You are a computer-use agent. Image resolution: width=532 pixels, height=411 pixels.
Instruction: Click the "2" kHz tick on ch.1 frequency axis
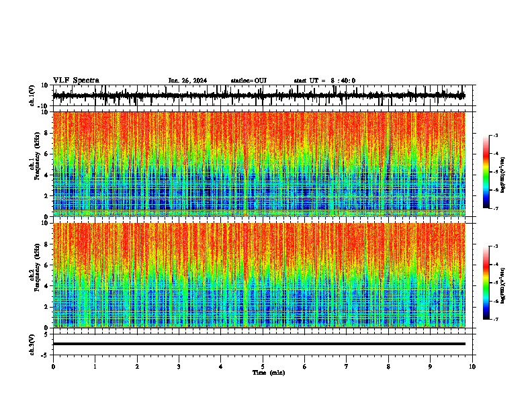[x=47, y=196]
